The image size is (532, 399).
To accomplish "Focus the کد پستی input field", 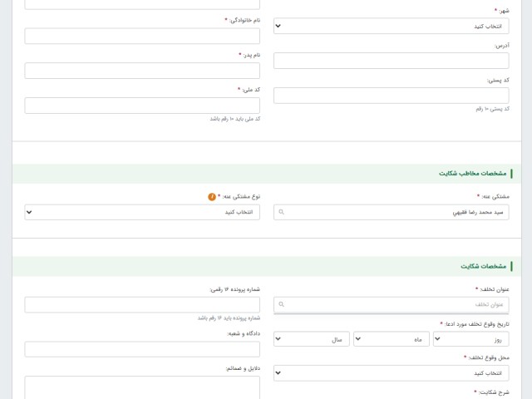I will click(x=392, y=96).
